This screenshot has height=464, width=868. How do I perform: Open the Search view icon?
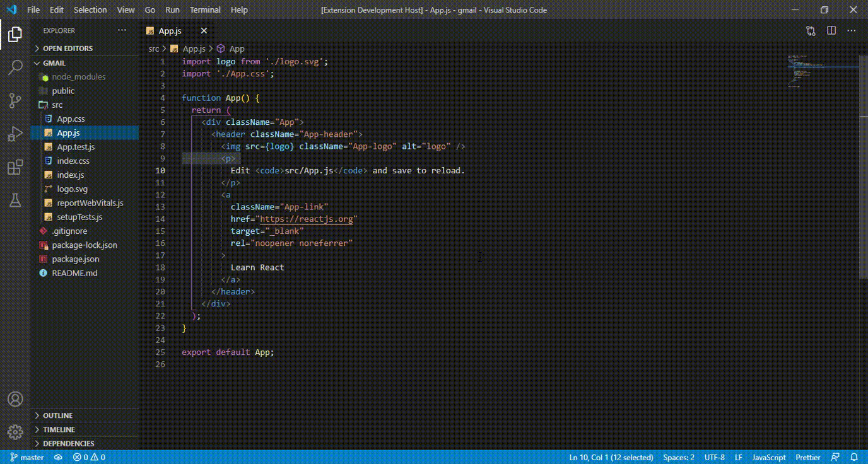pos(15,67)
